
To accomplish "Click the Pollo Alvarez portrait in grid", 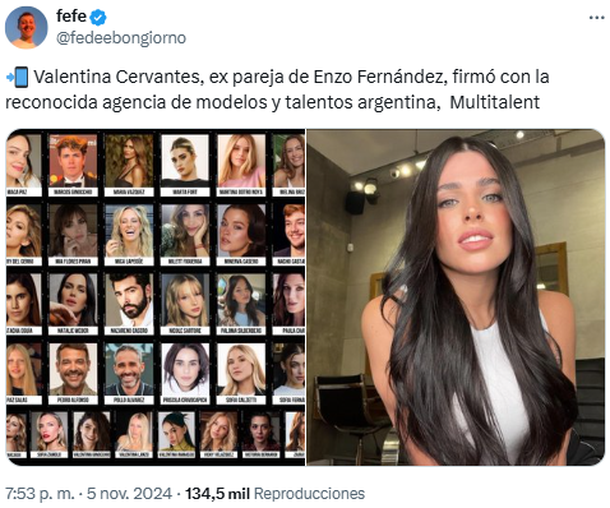I will tap(130, 373).
